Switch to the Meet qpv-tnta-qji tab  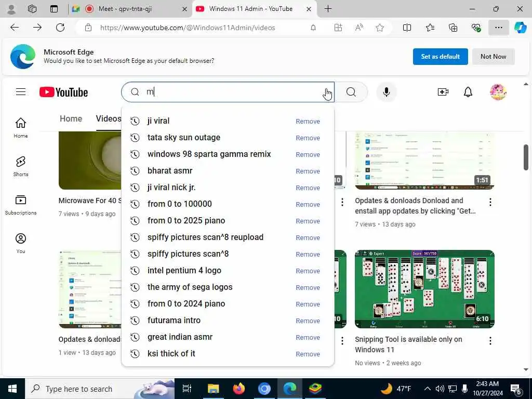129,9
